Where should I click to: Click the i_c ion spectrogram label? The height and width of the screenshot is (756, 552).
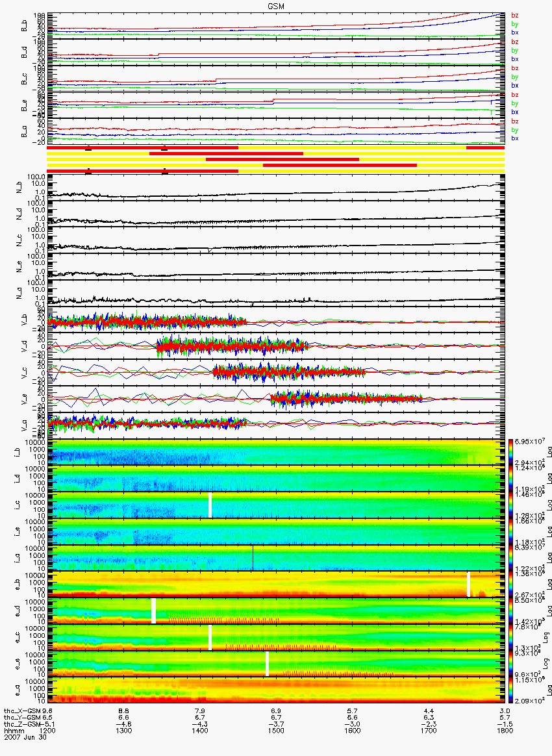tap(17, 506)
